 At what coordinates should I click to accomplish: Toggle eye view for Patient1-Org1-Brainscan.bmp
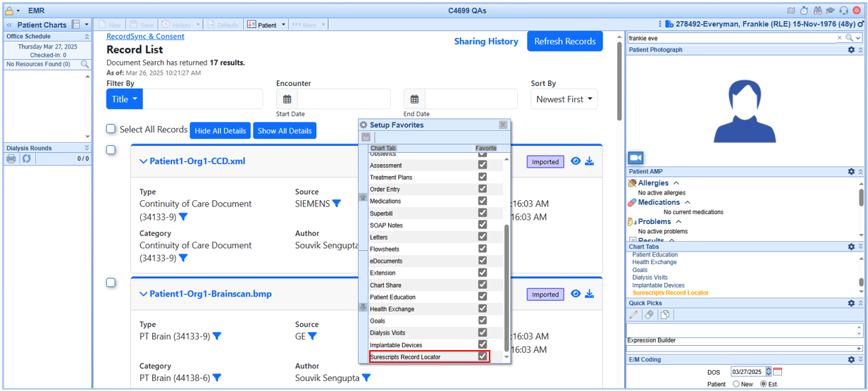[576, 294]
